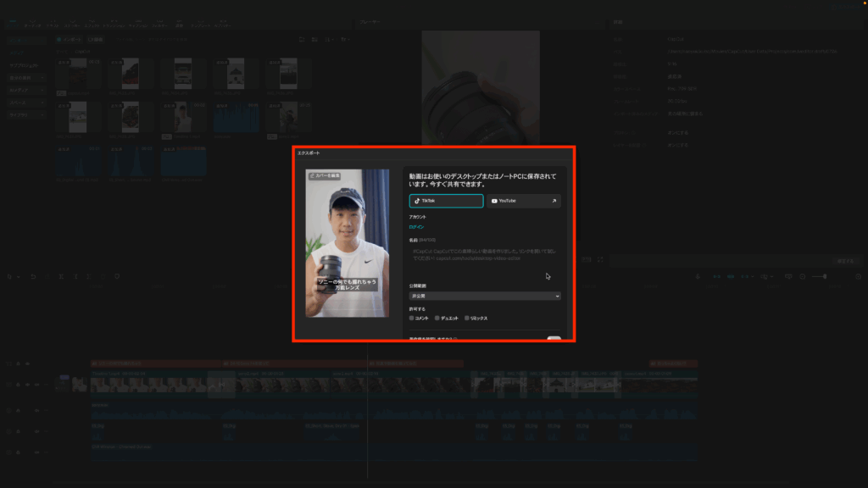Click the player fullscreen icon

click(x=600, y=259)
